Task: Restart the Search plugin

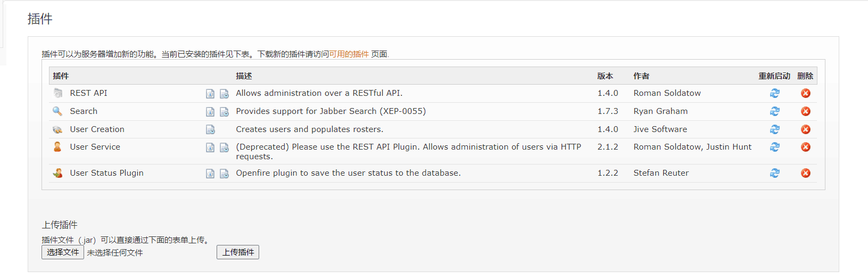Action: pyautogui.click(x=774, y=111)
